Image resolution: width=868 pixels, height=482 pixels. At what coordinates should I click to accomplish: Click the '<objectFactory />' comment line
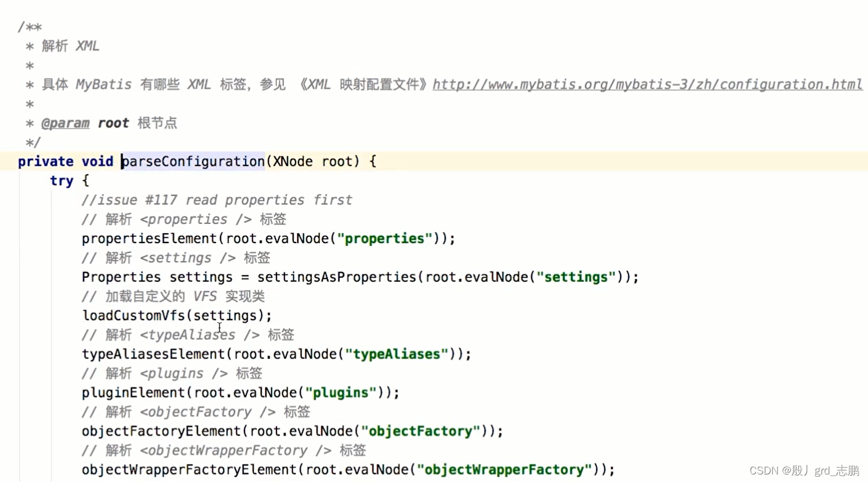(x=196, y=412)
